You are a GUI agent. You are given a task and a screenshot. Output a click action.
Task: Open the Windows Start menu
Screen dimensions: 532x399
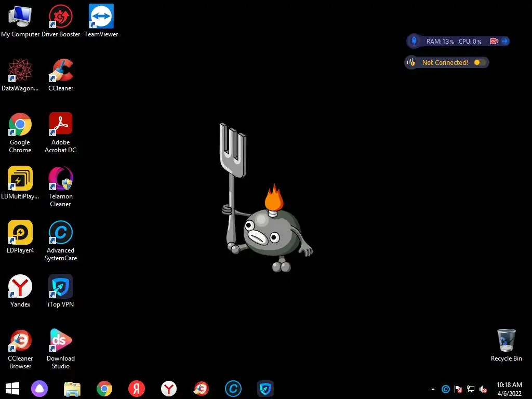pyautogui.click(x=12, y=389)
